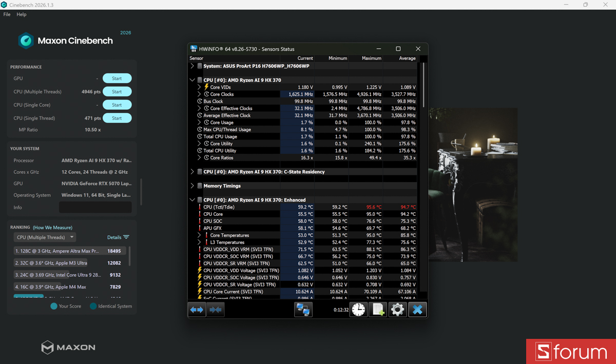Click the Cinebench render scene thumbnail
This screenshot has width=616, height=364.
[x=473, y=185]
